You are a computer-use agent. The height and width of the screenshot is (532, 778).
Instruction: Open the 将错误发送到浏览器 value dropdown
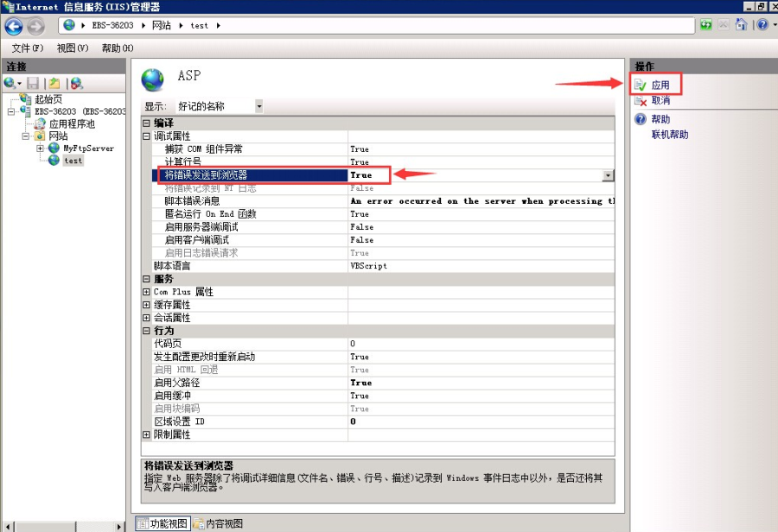coord(608,175)
